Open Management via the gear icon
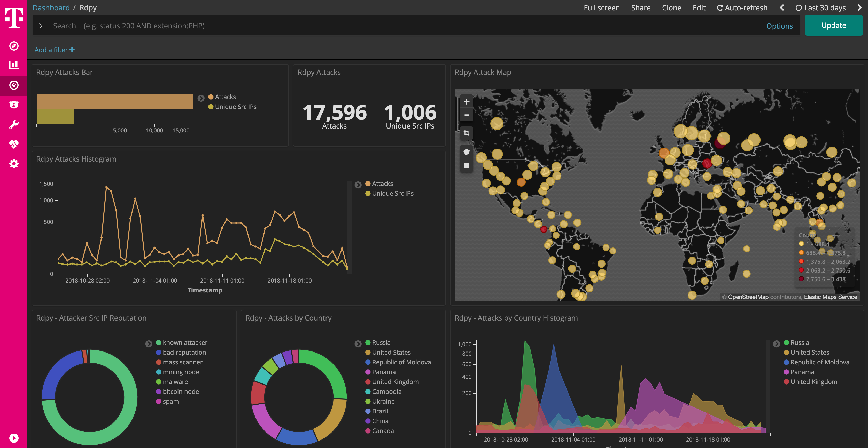Image resolution: width=868 pixels, height=448 pixels. [13, 164]
